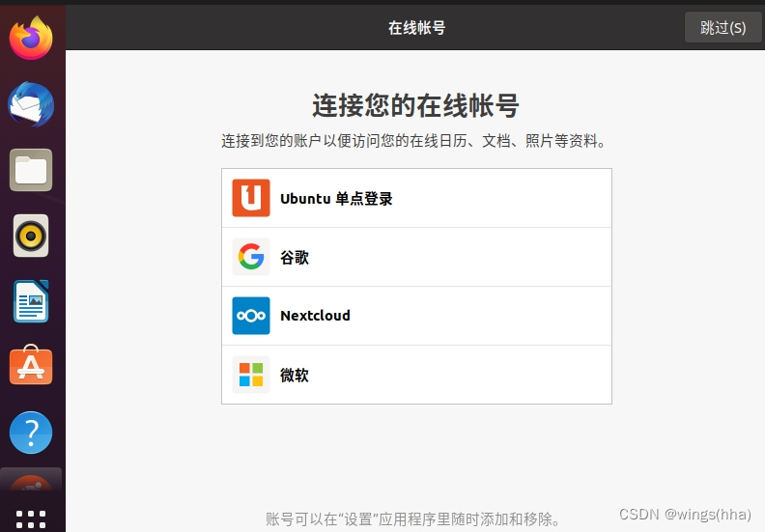Click the footer note about “设置”应用程序
765x532 pixels.
coord(413,519)
